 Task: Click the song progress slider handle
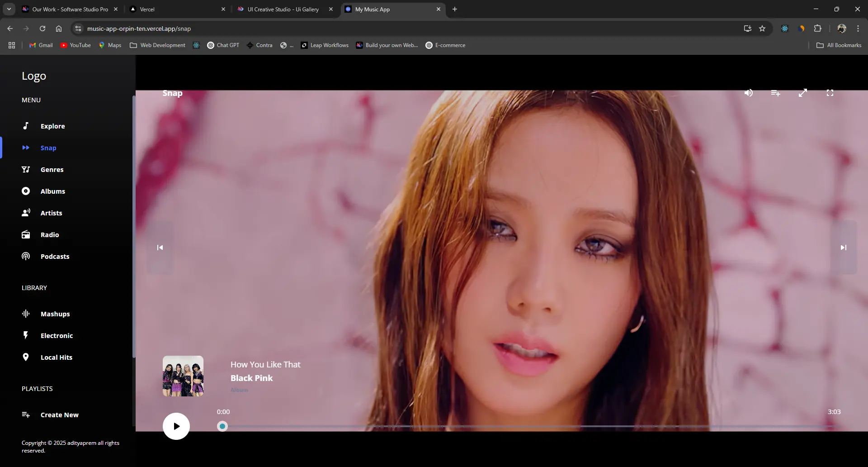click(222, 426)
